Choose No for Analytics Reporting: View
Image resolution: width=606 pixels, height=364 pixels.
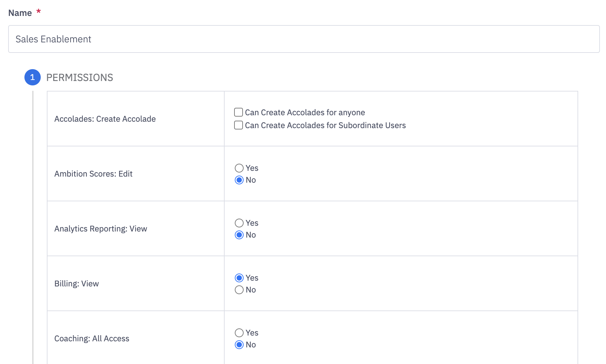point(239,235)
